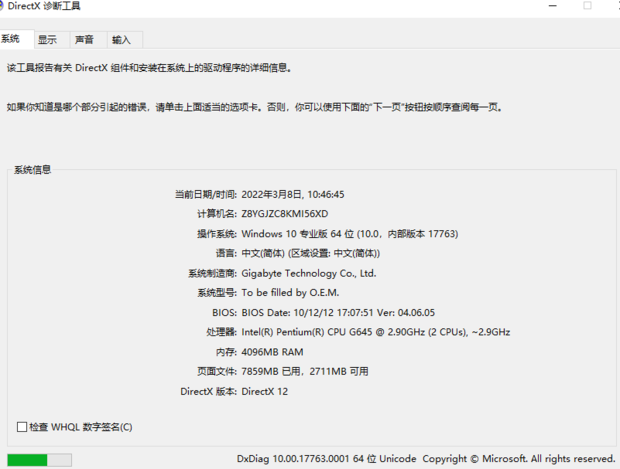Select computer name Z8YGJZC8KMI56XD
The width and height of the screenshot is (620, 469).
(285, 214)
